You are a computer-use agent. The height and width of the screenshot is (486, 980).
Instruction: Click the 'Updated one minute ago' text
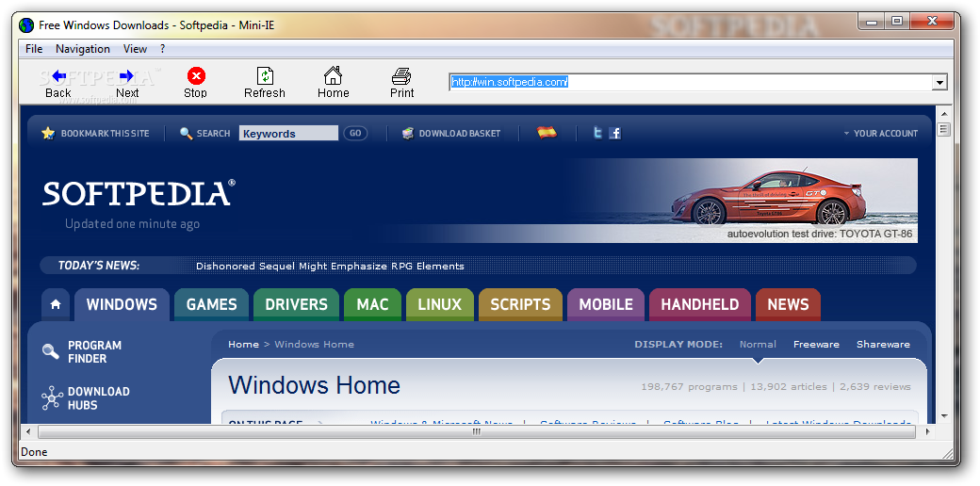click(x=133, y=223)
